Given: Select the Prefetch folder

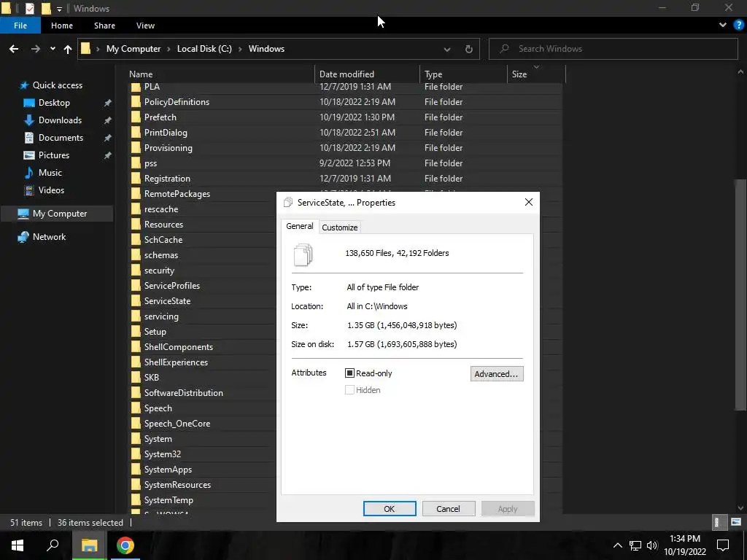Looking at the screenshot, I should (160, 117).
